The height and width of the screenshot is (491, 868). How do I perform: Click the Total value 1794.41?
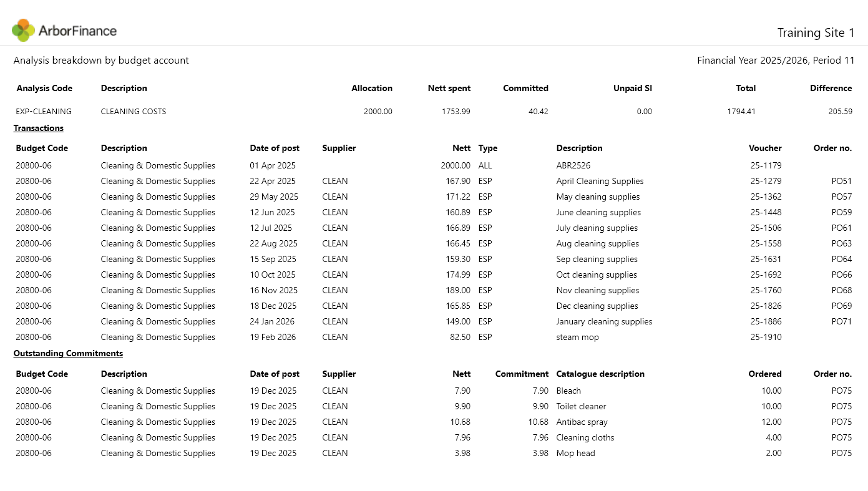click(741, 112)
